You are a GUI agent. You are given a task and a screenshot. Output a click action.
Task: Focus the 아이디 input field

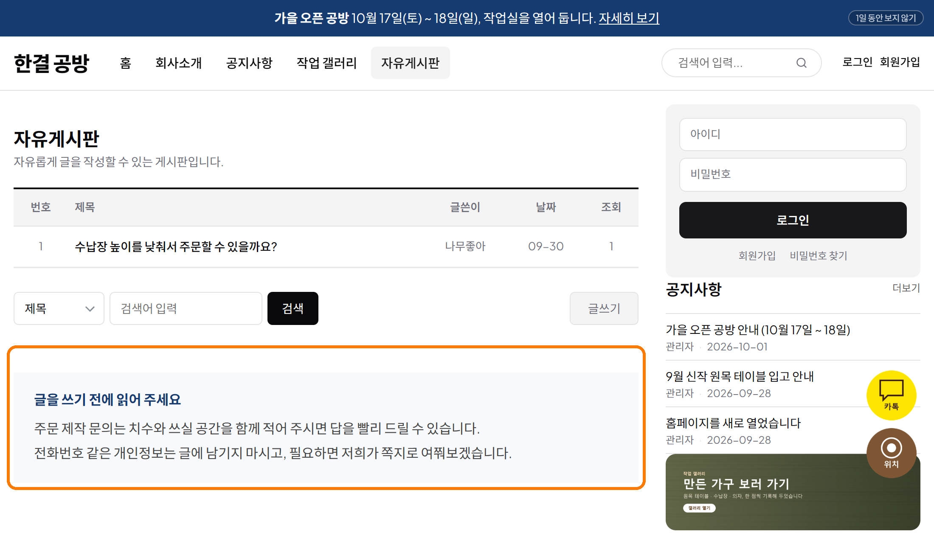click(793, 134)
